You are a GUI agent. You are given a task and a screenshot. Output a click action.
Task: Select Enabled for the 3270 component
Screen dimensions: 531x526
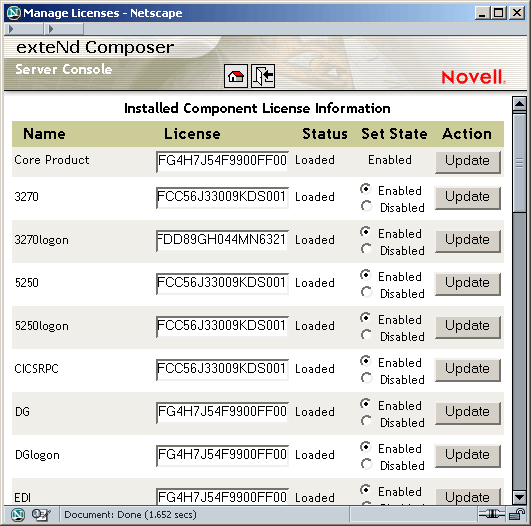pyautogui.click(x=366, y=189)
